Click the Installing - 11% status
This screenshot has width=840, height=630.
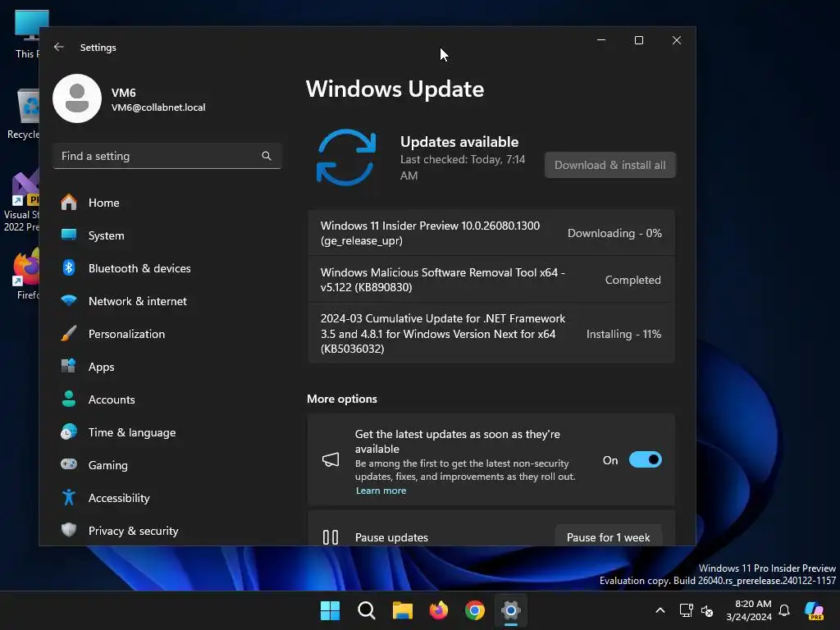[x=623, y=334]
